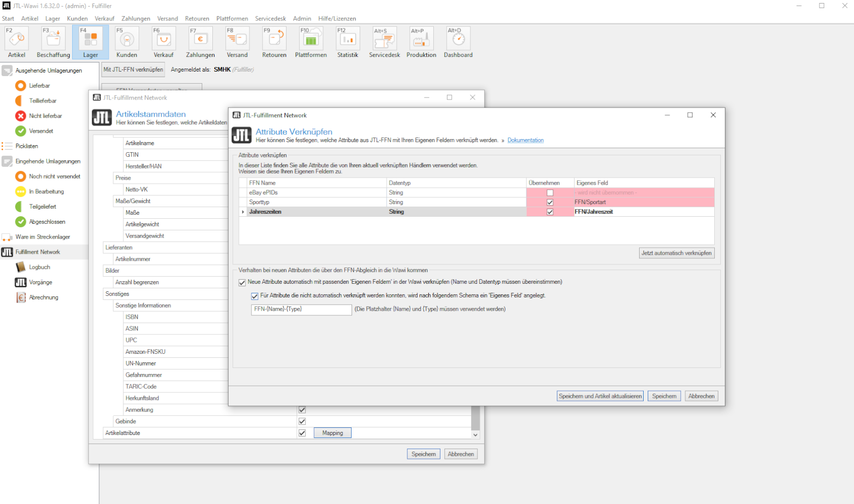Viewport: 854px width, 504px height.
Task: Click the FFN-{Name}-{Type} schema field
Action: tap(301, 309)
